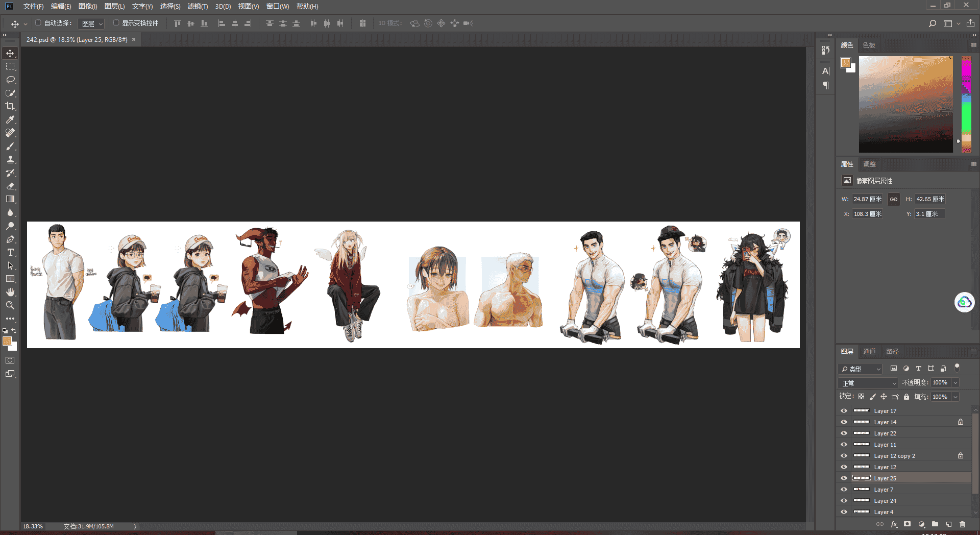
Task: Select the Pen tool
Action: (x=10, y=239)
